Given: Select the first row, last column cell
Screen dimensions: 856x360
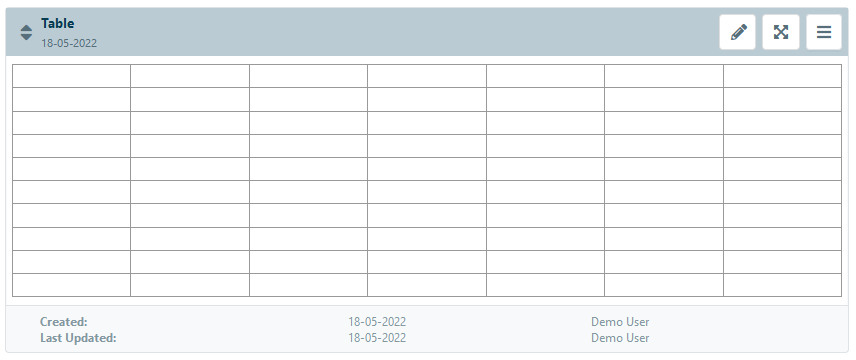Looking at the screenshot, I should 782,76.
